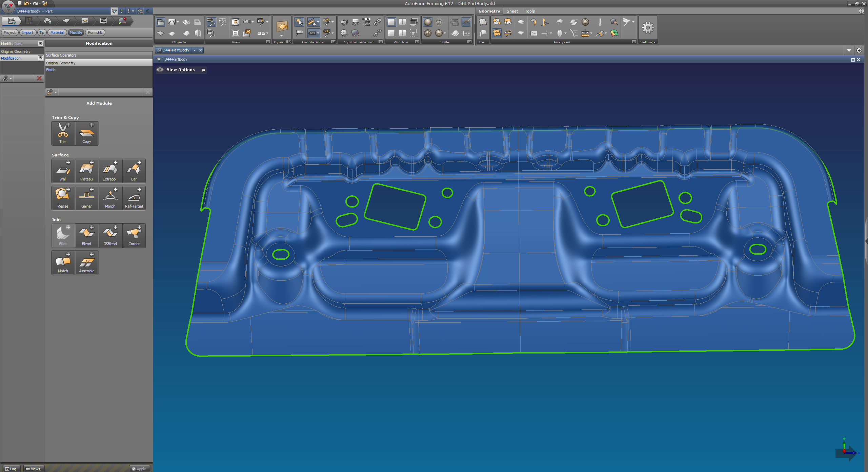Add an Assemble module
This screenshot has height=472, width=868.
(x=86, y=262)
